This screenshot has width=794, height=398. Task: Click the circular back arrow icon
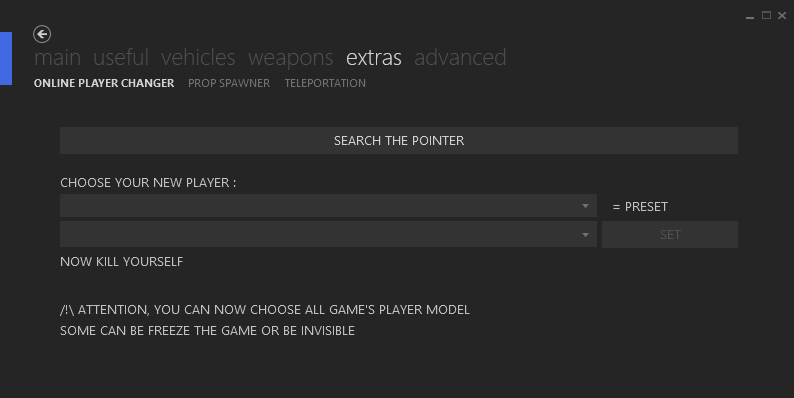coord(42,34)
